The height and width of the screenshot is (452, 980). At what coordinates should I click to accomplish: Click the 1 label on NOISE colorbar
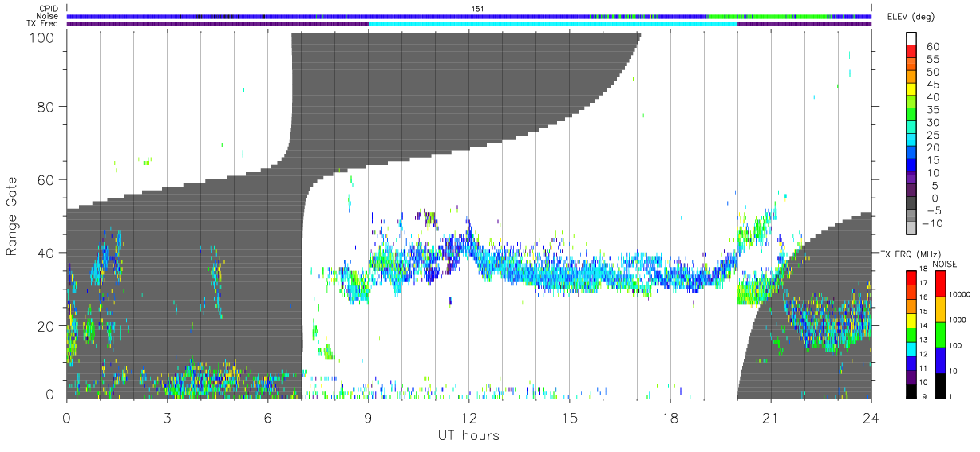pos(950,396)
